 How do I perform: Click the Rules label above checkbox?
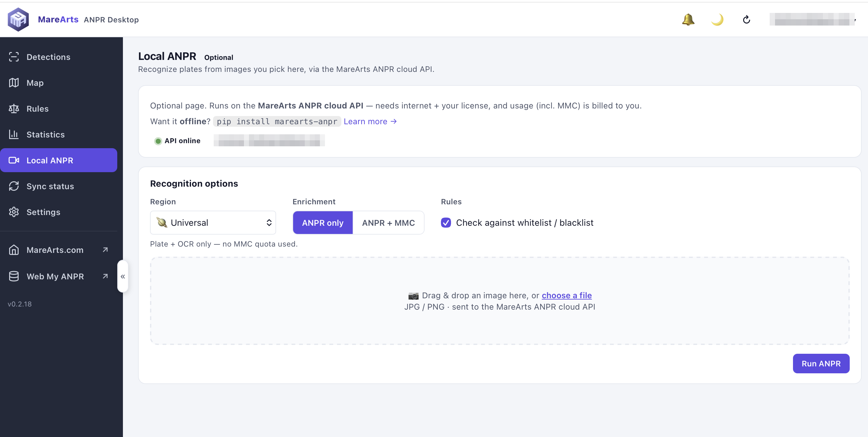tap(451, 202)
